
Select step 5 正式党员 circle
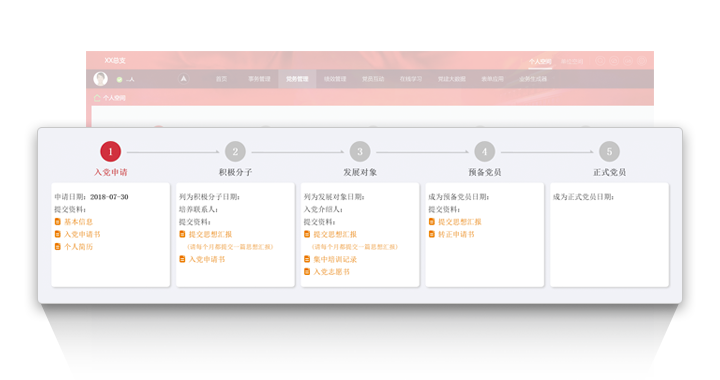609,151
